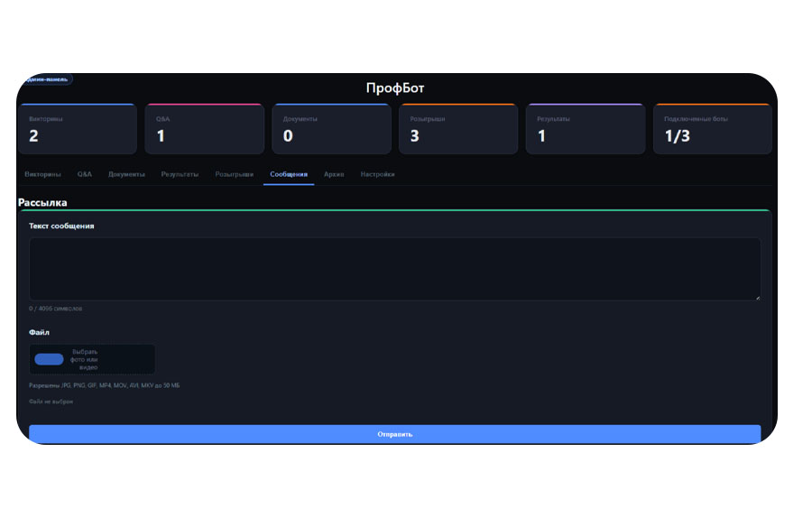The width and height of the screenshot is (812, 508).
Task: Click the Текст сообщения label
Action: (x=61, y=226)
